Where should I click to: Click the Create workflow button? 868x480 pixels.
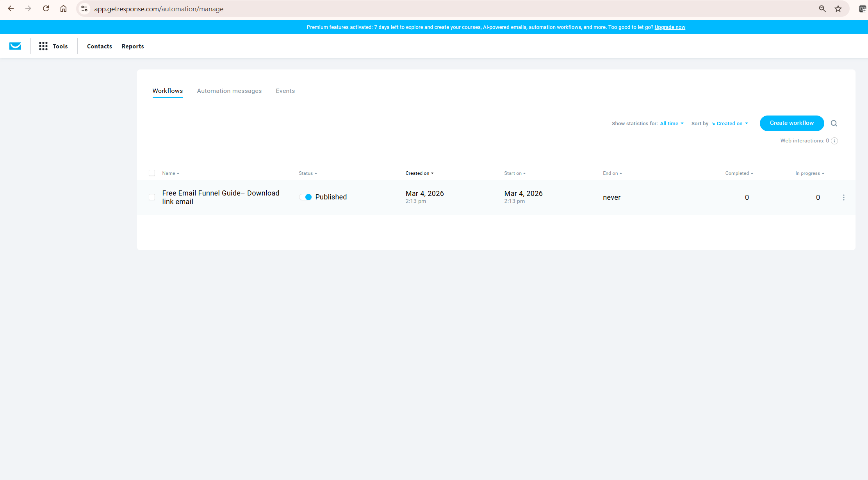[x=791, y=123]
